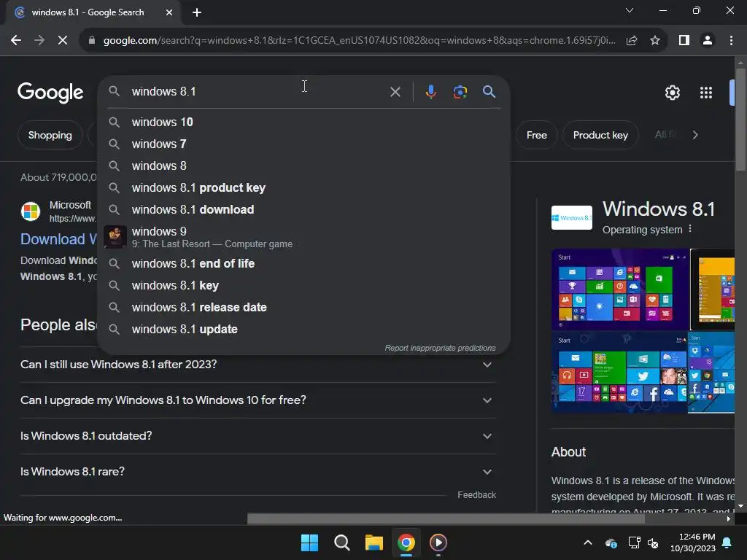Show hidden system tray icons

coord(588,542)
